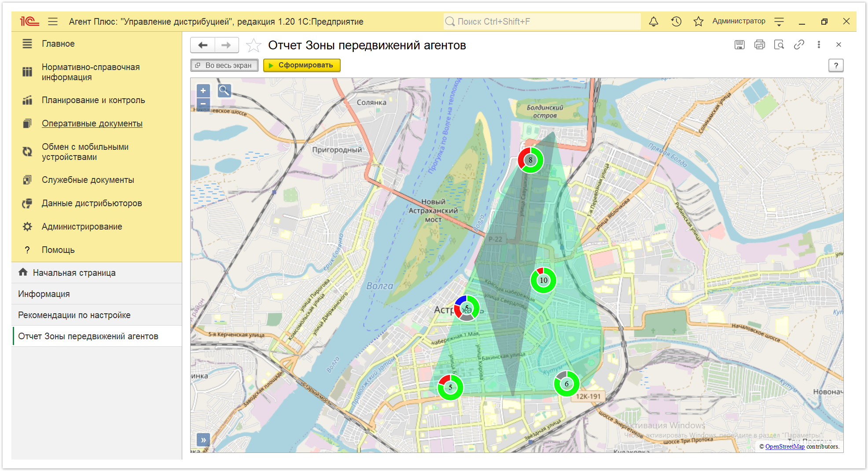The image size is (868, 471).
Task: Select the red-green marker 5 near Заводская
Action: (450, 387)
